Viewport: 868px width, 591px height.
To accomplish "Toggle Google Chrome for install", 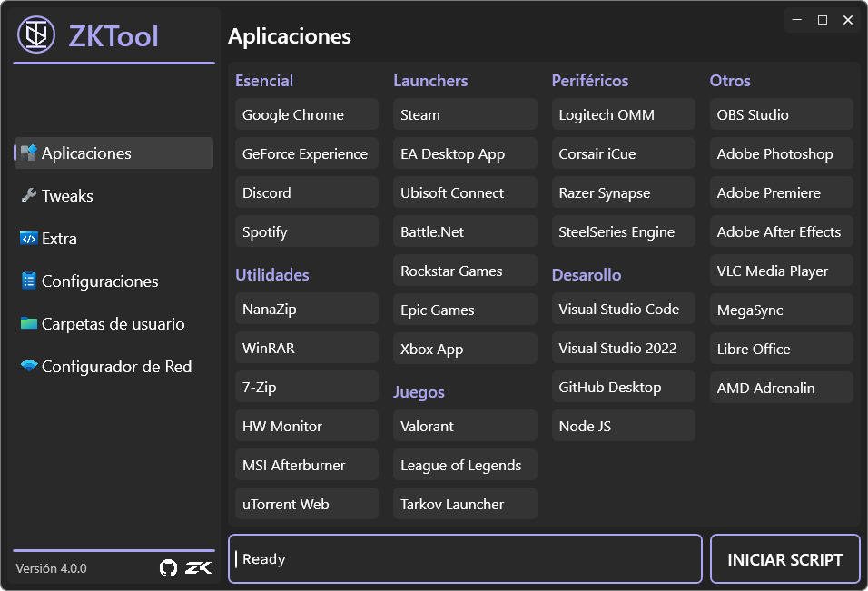I will [307, 114].
